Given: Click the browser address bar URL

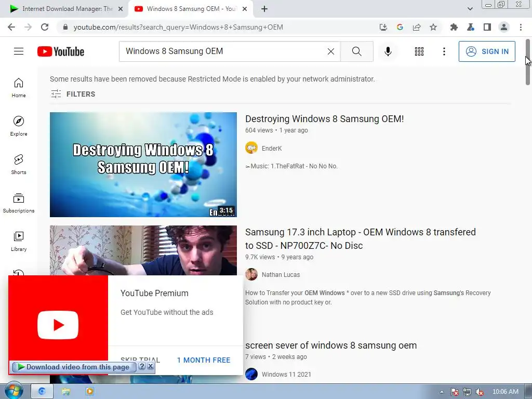Looking at the screenshot, I should [x=178, y=27].
